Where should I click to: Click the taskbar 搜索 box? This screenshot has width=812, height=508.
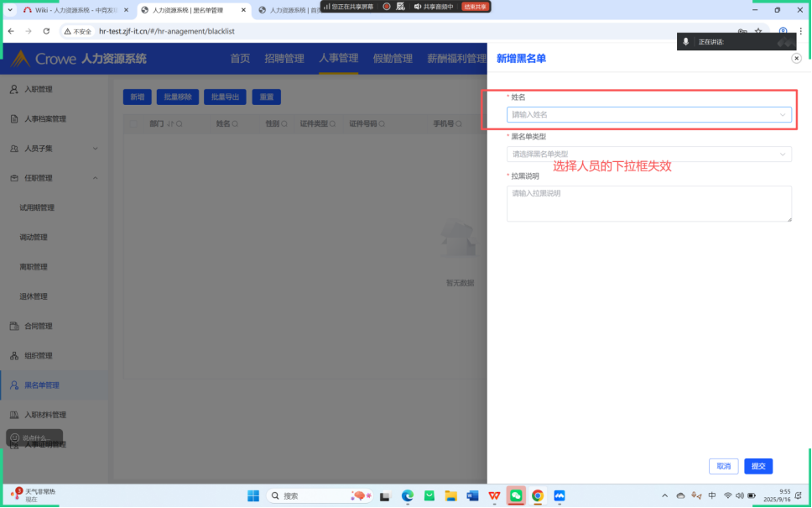point(320,495)
